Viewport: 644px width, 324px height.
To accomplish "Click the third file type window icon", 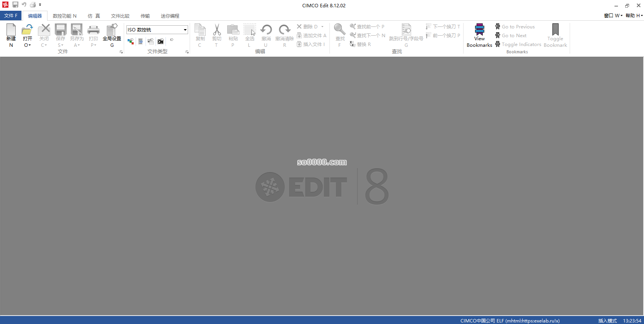I will (x=151, y=41).
